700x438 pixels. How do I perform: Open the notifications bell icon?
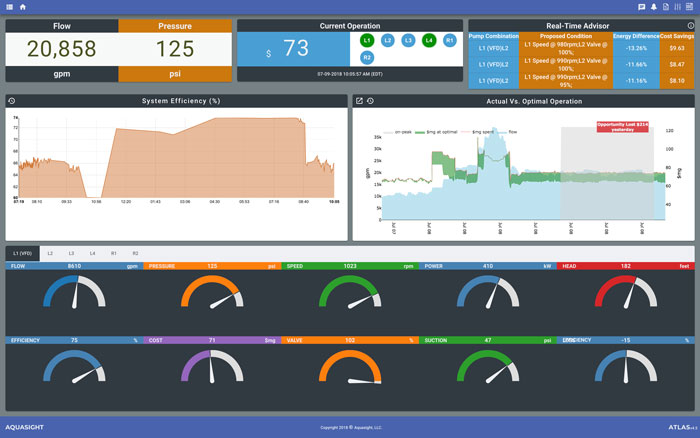(654, 7)
